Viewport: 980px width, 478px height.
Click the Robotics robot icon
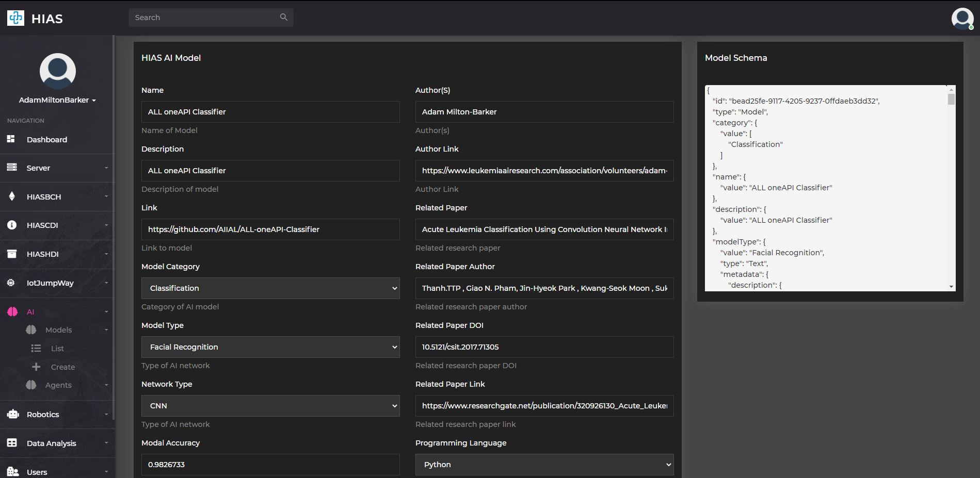click(13, 414)
